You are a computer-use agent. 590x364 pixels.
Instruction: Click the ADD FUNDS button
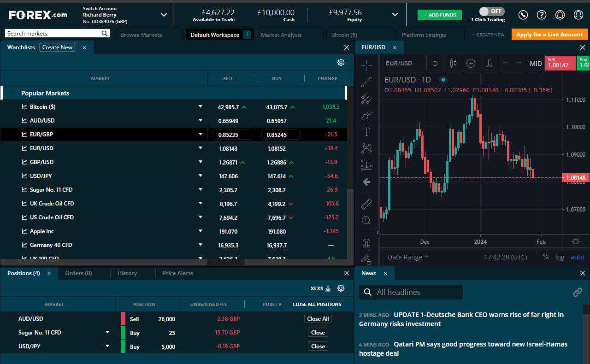439,15
